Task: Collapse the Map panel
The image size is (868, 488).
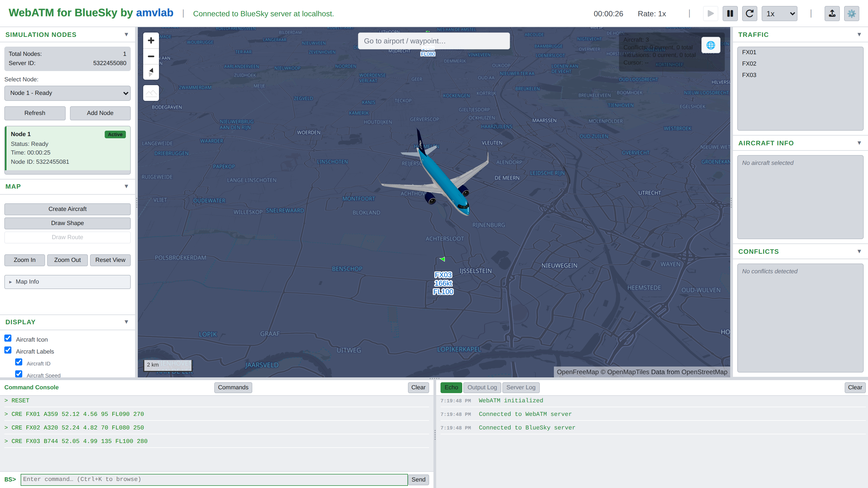Action: coord(126,186)
